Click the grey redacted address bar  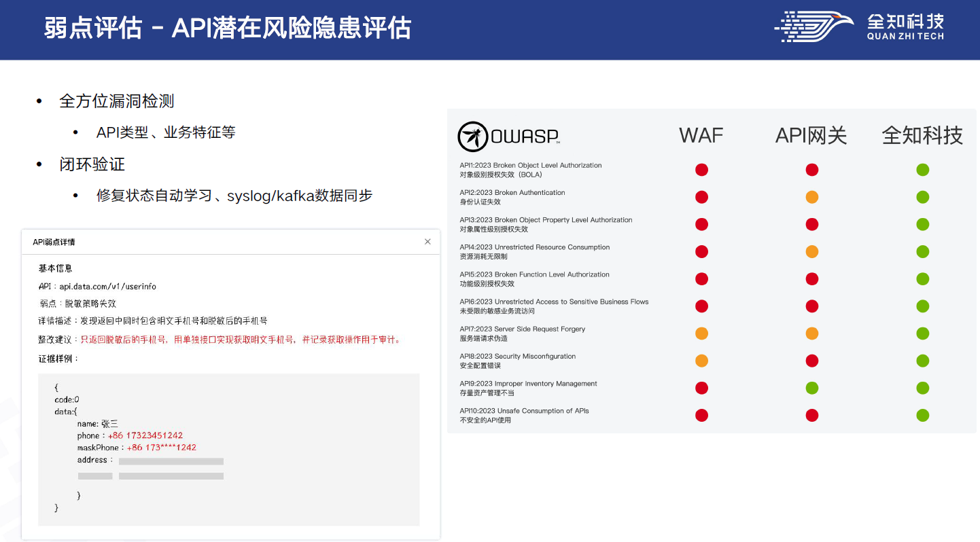171,461
